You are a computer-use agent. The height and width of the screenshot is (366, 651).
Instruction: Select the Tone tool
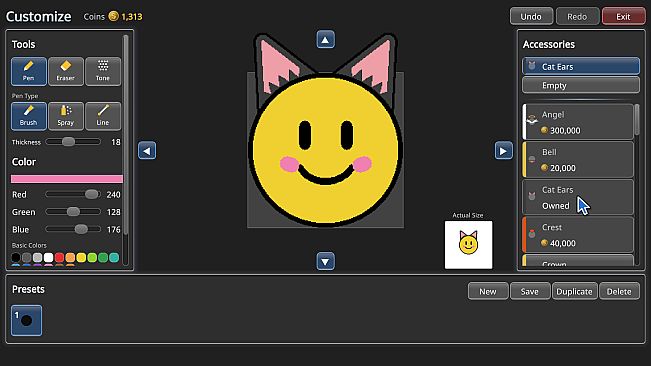point(103,71)
